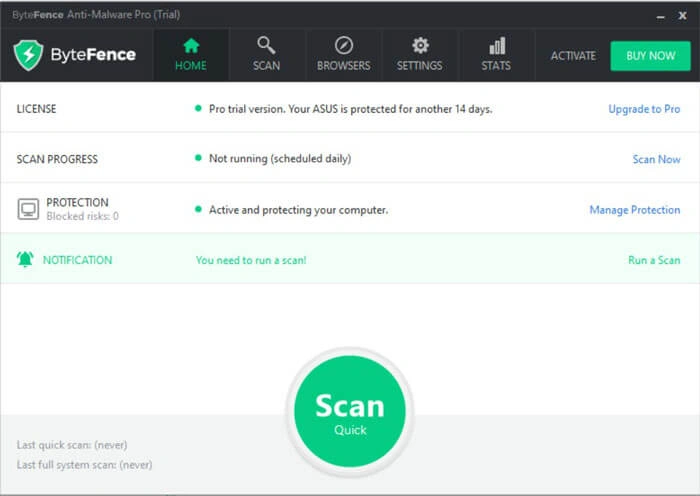Open the Settings gear icon
700x496 pixels.
tap(420, 45)
